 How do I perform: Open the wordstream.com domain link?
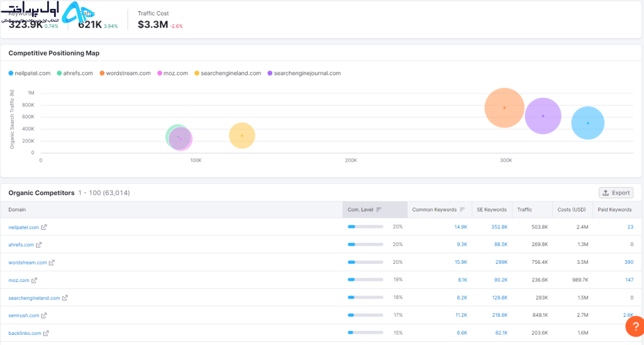click(x=28, y=263)
